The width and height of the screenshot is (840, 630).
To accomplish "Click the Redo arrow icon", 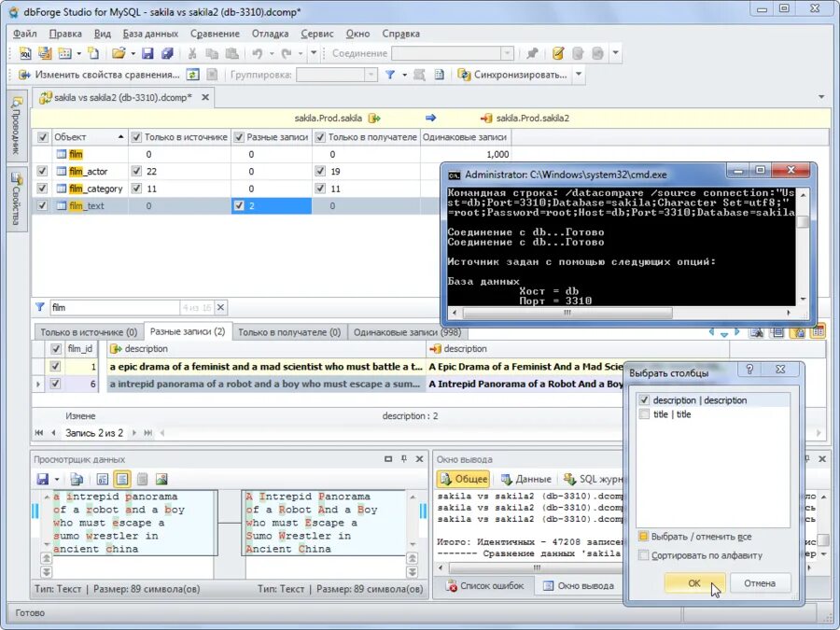I will 287,53.
